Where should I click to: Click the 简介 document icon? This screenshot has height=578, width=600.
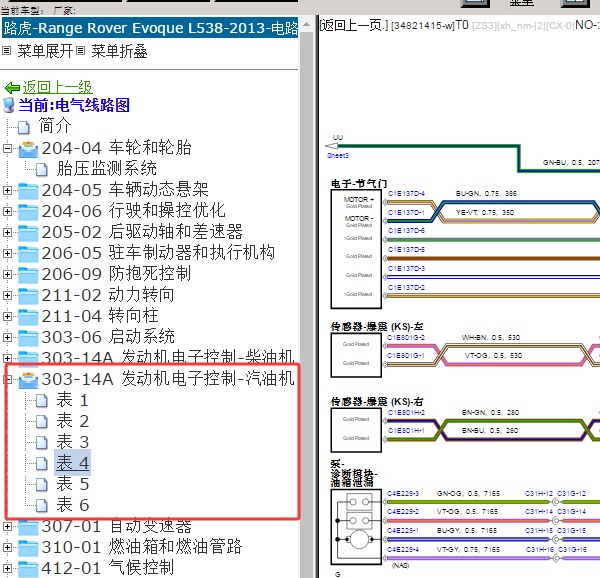coord(24,127)
